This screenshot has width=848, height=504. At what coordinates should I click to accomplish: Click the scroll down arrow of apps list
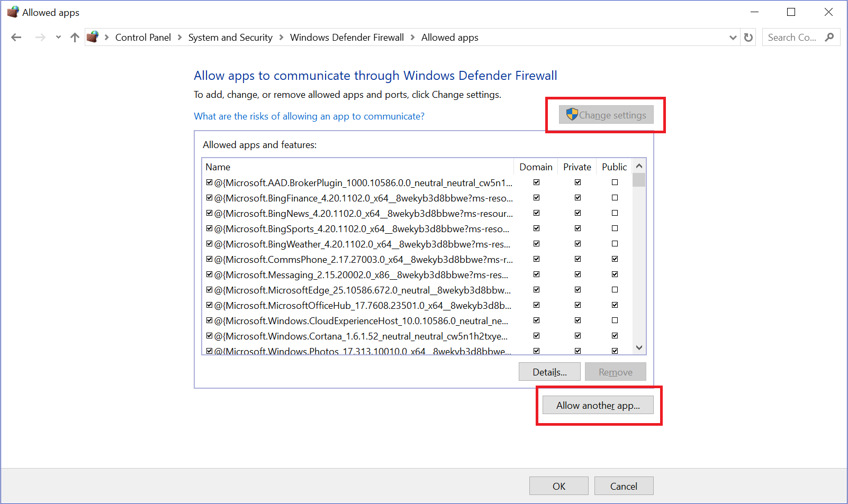[x=639, y=347]
